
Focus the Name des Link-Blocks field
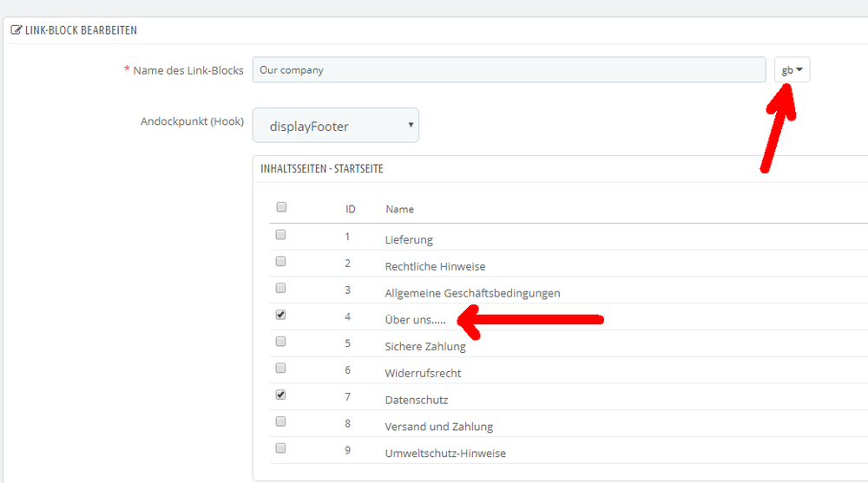click(509, 69)
